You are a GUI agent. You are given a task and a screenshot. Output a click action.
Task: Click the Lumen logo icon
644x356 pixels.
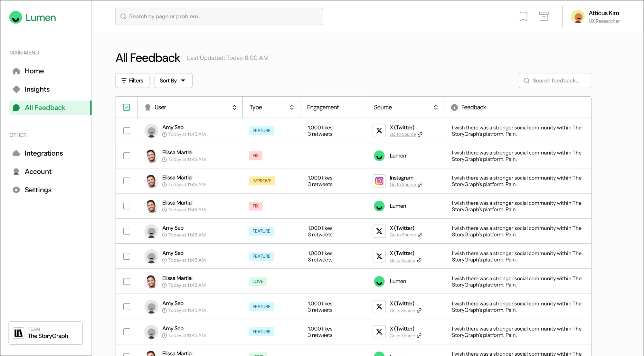pyautogui.click(x=16, y=17)
